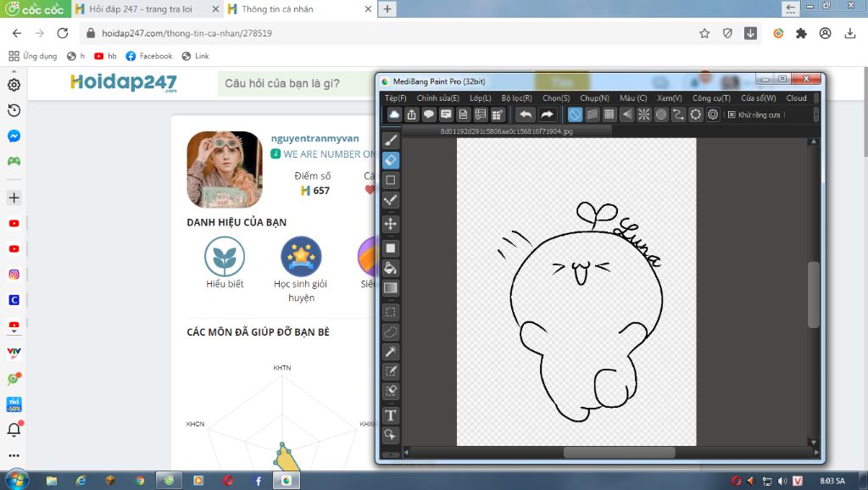
Task: Toggle the Khử răng cưa checkbox
Action: [x=732, y=114]
